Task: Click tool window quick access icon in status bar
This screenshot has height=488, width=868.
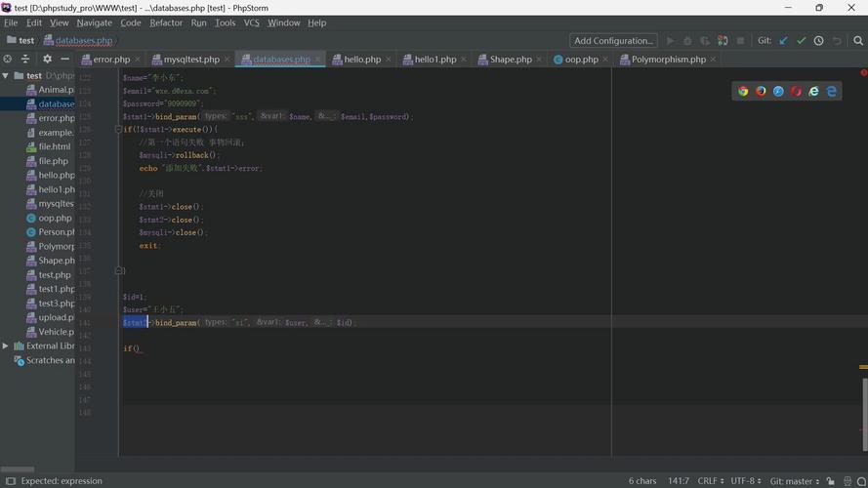Action: [x=11, y=481]
